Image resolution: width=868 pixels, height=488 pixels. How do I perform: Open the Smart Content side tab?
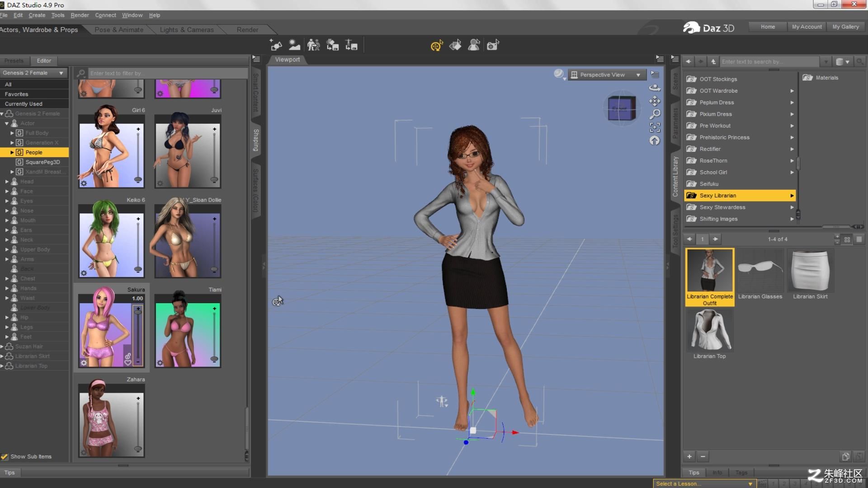256,93
